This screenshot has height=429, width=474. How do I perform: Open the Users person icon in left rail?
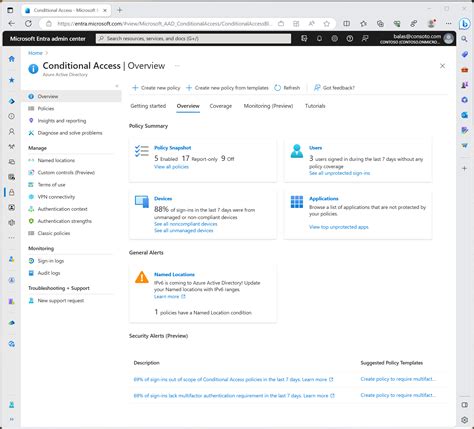tap(12, 132)
